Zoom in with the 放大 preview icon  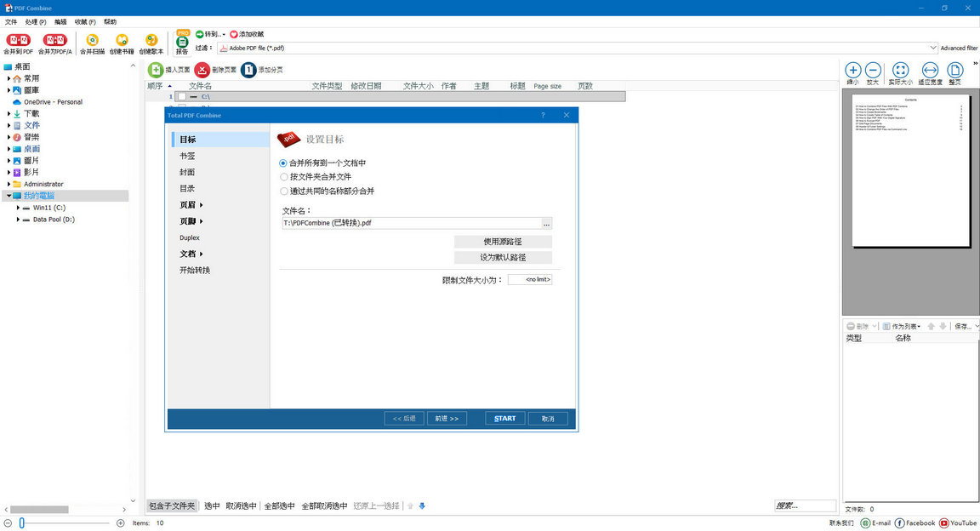click(873, 71)
